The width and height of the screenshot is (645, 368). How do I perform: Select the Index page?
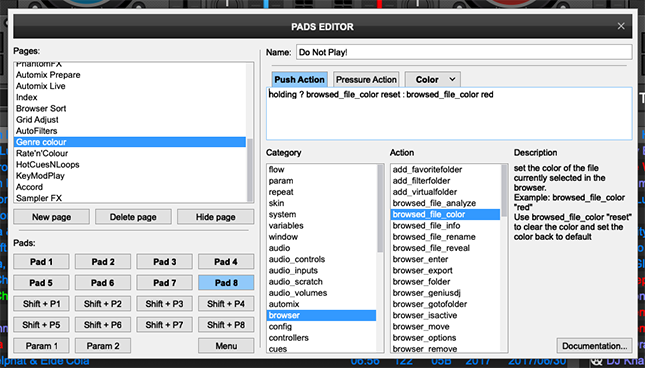[130, 97]
